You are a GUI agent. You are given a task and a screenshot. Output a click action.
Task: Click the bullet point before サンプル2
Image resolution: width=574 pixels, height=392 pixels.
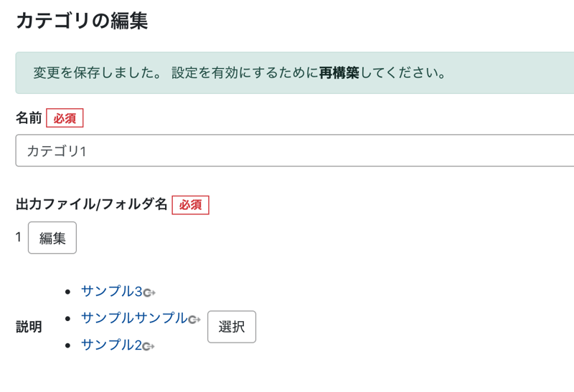point(67,346)
